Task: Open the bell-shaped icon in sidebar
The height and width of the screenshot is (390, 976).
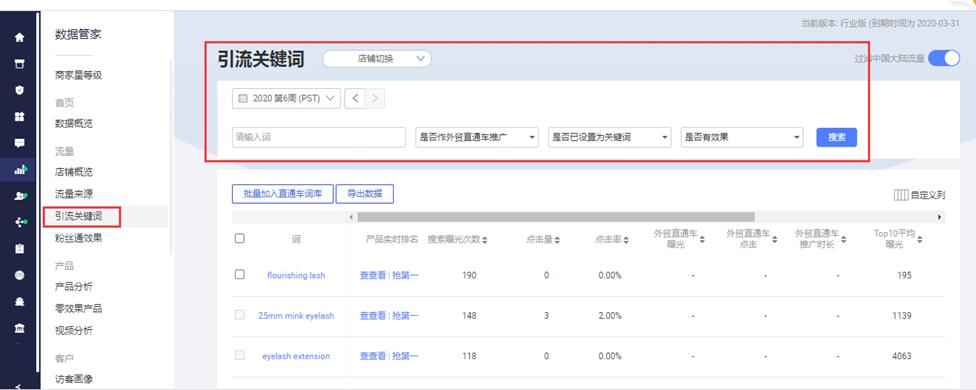Action: pos(19,301)
